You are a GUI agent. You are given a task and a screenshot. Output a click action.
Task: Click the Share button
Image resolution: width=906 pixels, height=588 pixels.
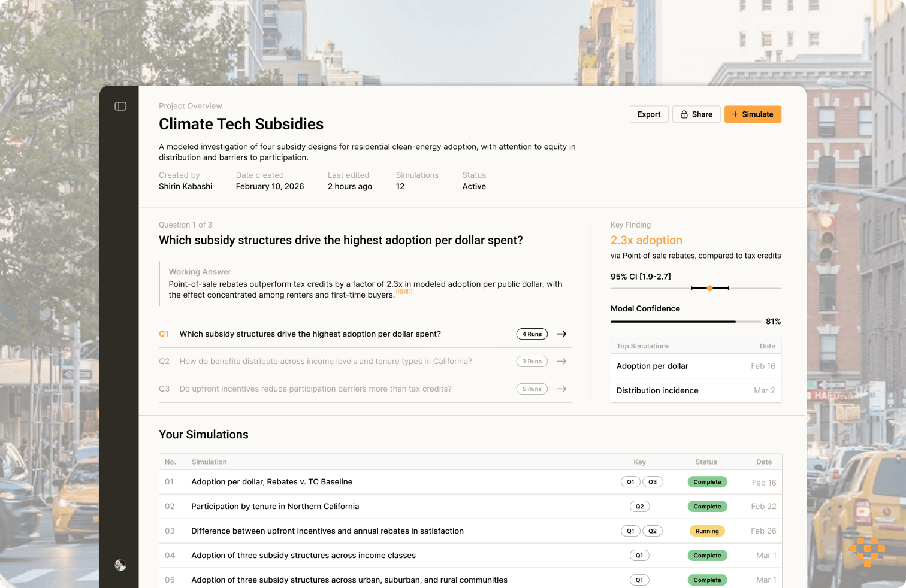click(x=696, y=114)
